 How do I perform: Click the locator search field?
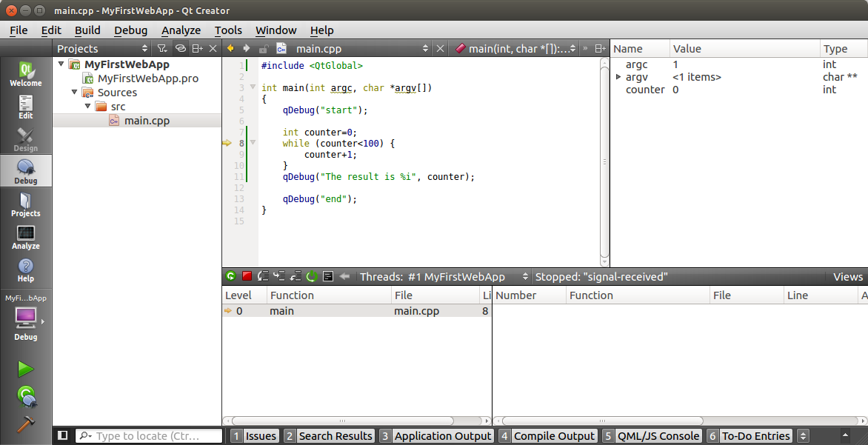click(149, 435)
